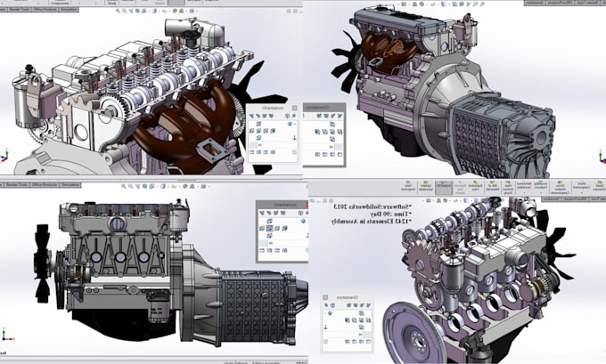The image size is (606, 364).
Task: Open Office Products tab in upper-left window
Action: point(45,9)
